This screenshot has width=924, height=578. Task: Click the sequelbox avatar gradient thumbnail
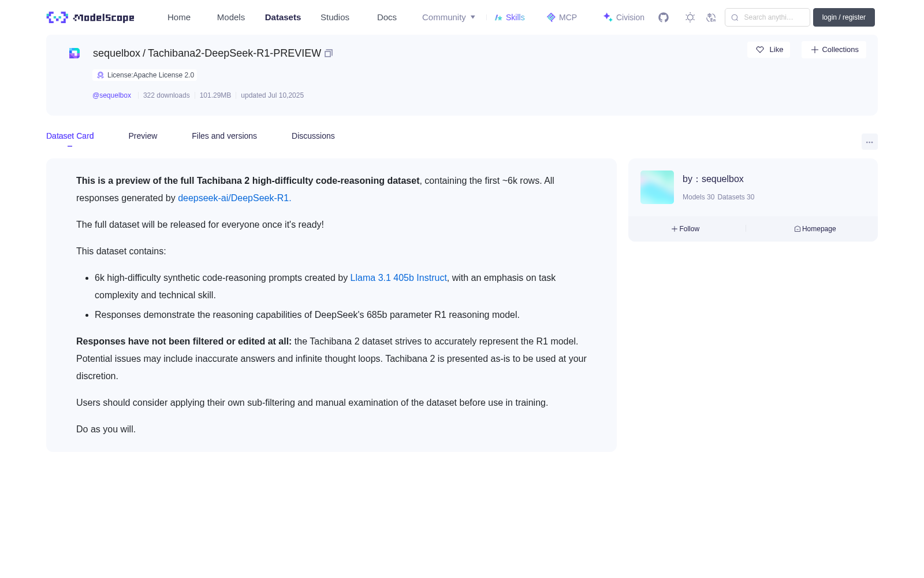[x=657, y=187]
